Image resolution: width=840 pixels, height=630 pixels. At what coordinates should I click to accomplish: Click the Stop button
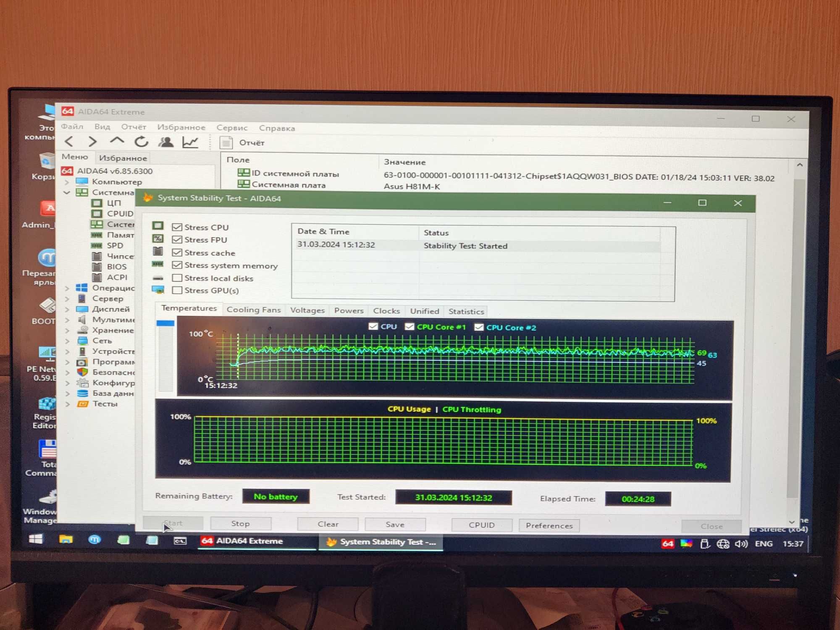point(241,523)
